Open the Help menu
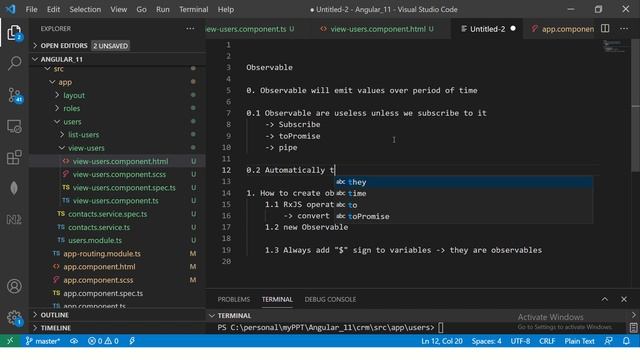Viewport: 640px width, 360px height. [226, 9]
